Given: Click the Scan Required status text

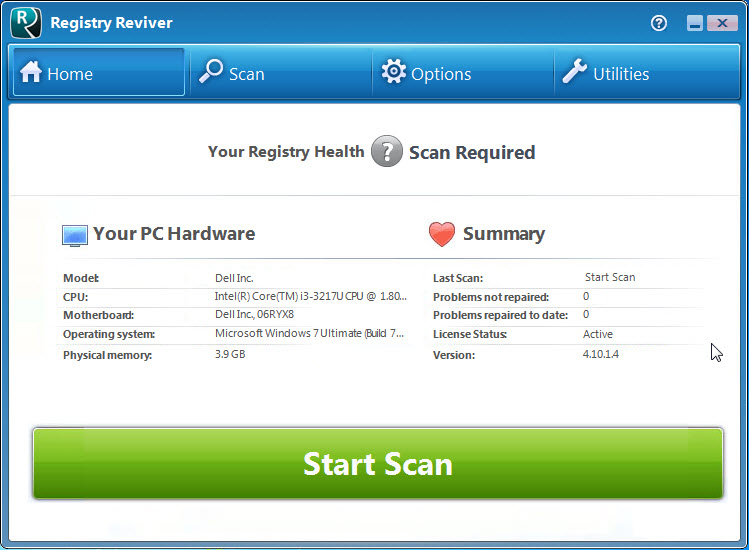Looking at the screenshot, I should click(472, 153).
